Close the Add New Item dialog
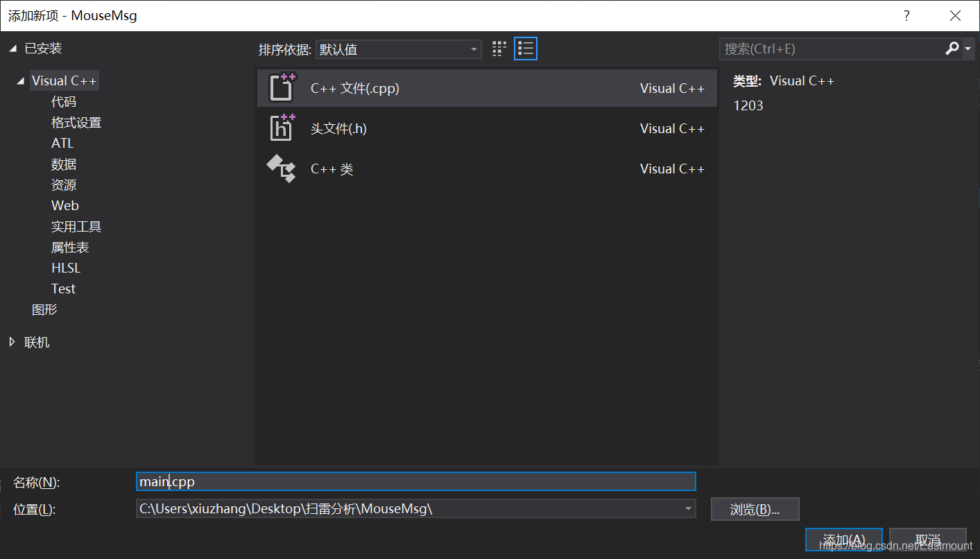 coord(955,15)
